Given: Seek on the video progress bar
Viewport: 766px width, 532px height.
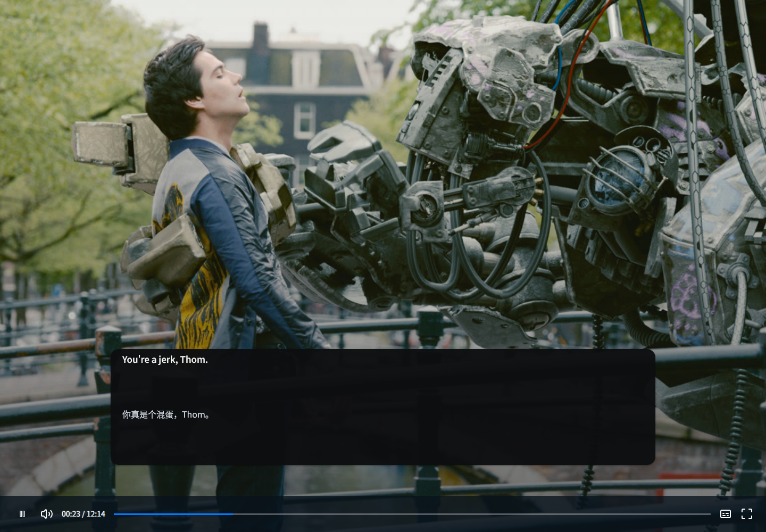Looking at the screenshot, I should click(x=412, y=514).
